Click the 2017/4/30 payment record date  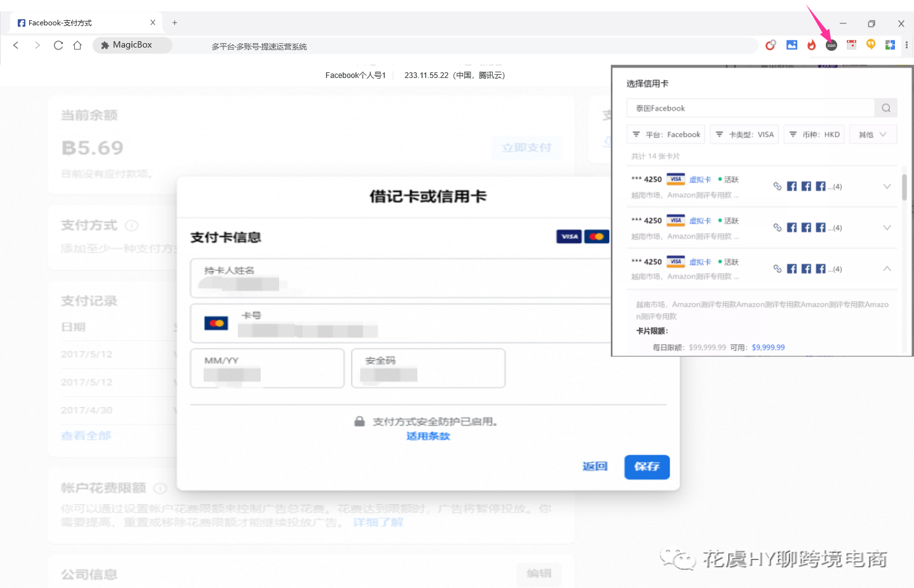pyautogui.click(x=86, y=410)
